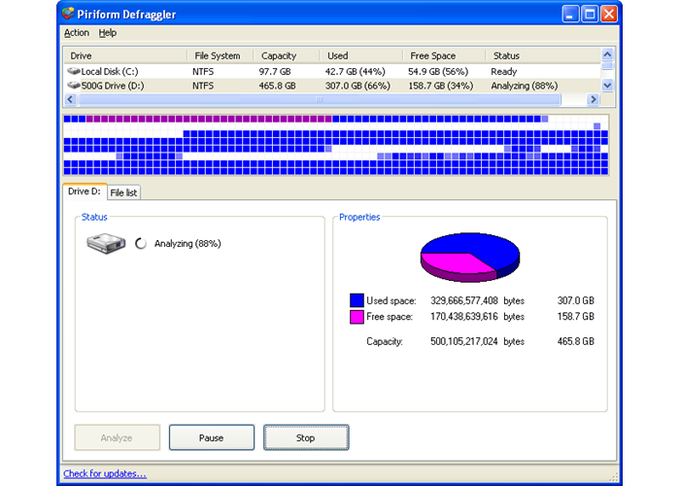This screenshot has height=486, width=680.
Task: Click the disk usage pie chart
Action: (470, 258)
